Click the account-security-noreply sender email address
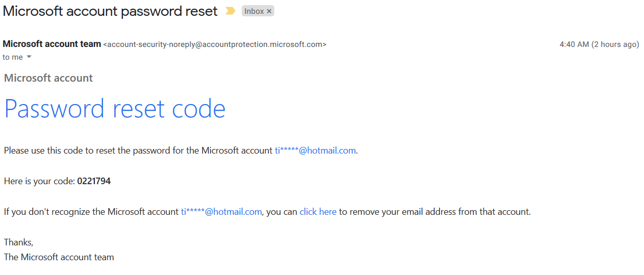644x275 pixels. click(x=215, y=44)
